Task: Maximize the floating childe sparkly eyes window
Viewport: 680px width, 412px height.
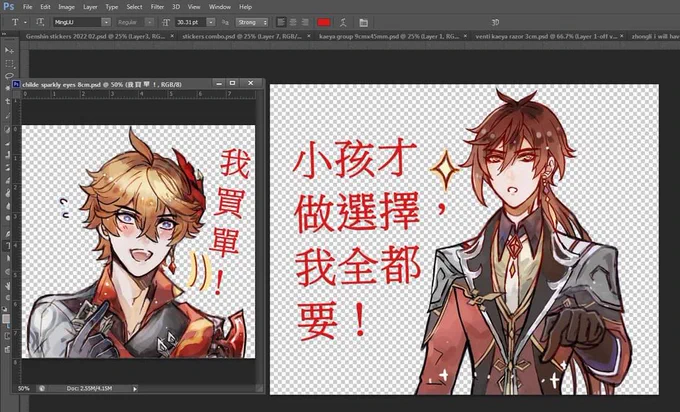Action: point(232,83)
